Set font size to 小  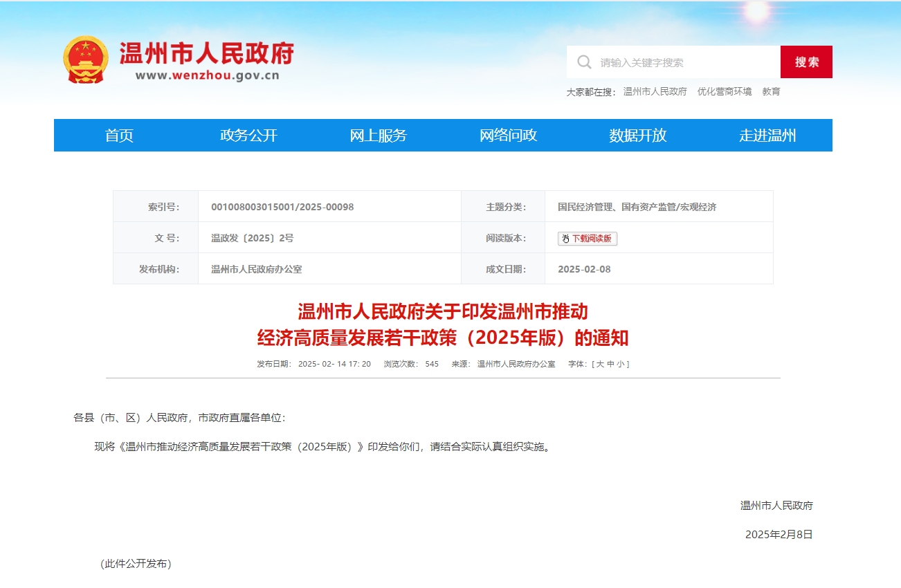pyautogui.click(x=620, y=364)
